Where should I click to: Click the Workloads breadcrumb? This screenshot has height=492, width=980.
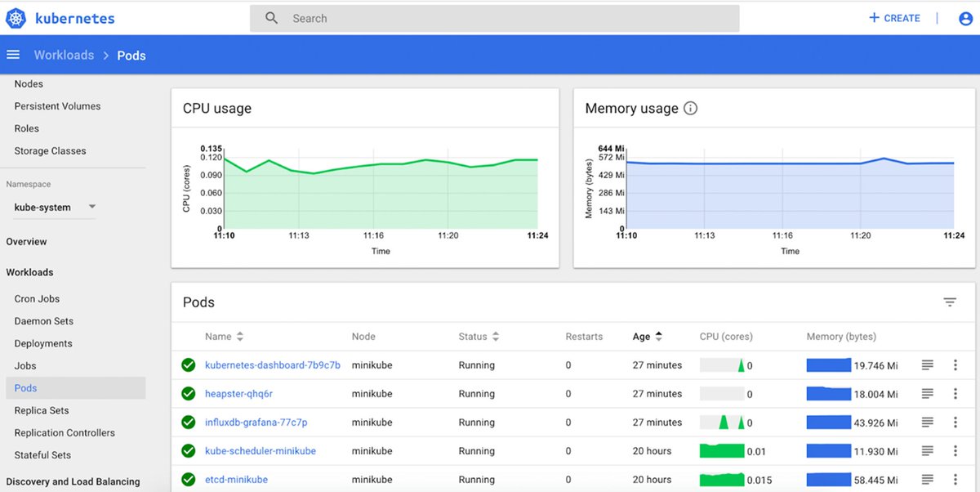(64, 55)
